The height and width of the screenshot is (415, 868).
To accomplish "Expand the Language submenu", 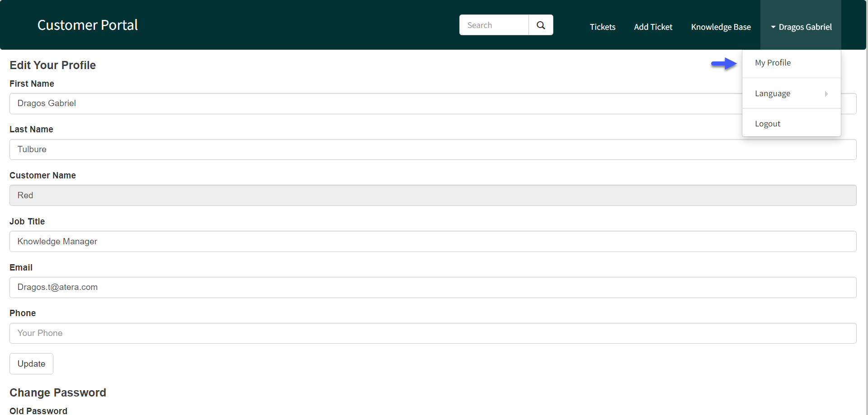I will (773, 93).
